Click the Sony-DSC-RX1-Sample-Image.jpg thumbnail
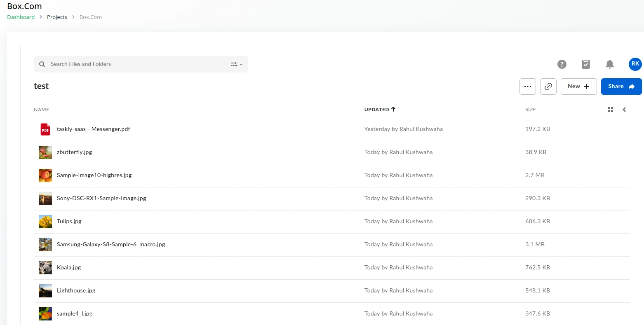The height and width of the screenshot is (325, 644). 45,199
